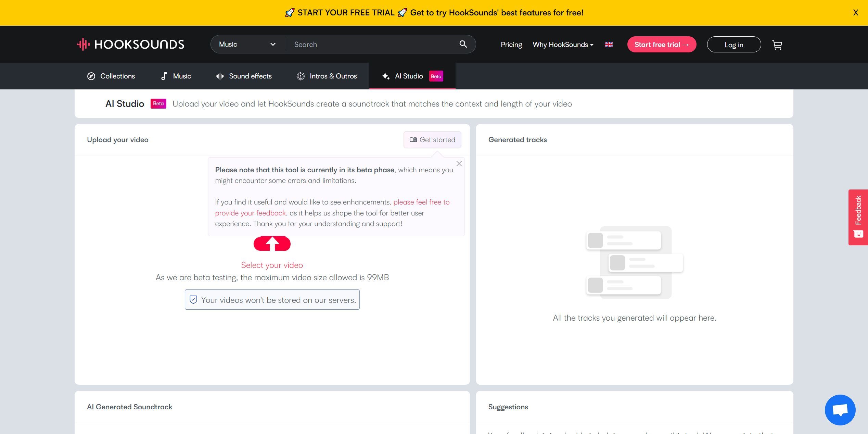
Task: Click the search magnifier icon
Action: coord(463,44)
